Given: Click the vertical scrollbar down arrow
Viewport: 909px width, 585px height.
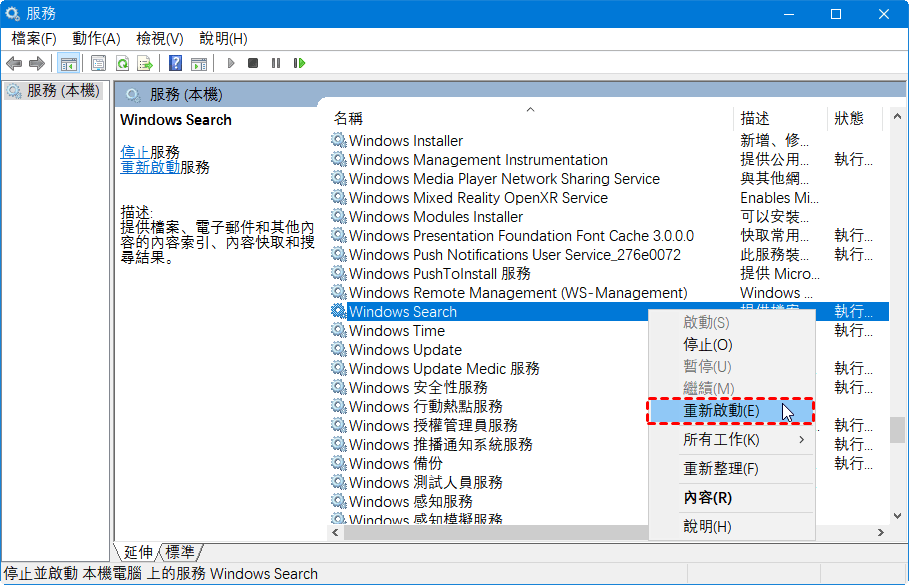Looking at the screenshot, I should [x=897, y=515].
